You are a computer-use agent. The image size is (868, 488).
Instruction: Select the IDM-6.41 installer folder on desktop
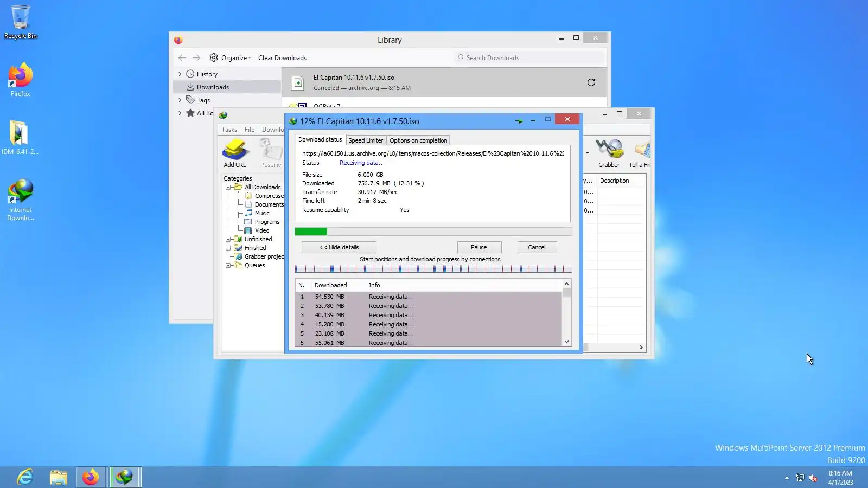(20, 137)
